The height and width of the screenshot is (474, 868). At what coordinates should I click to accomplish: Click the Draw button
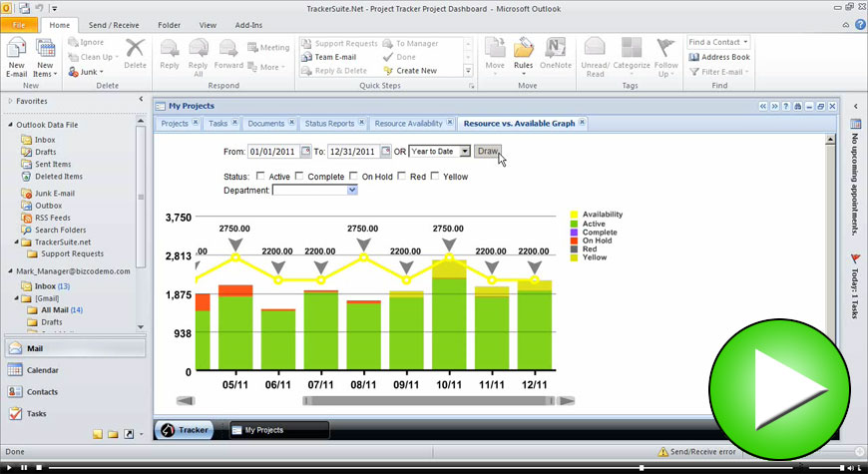tap(488, 151)
